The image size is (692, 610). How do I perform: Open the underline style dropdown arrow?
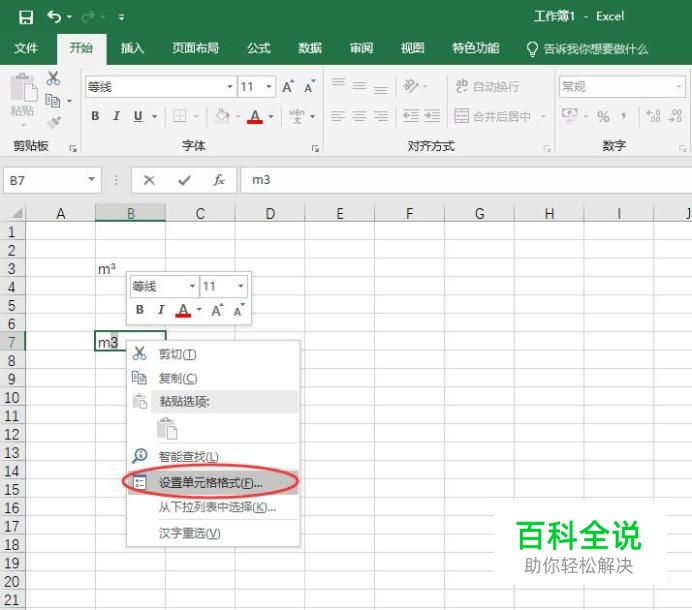(x=154, y=117)
